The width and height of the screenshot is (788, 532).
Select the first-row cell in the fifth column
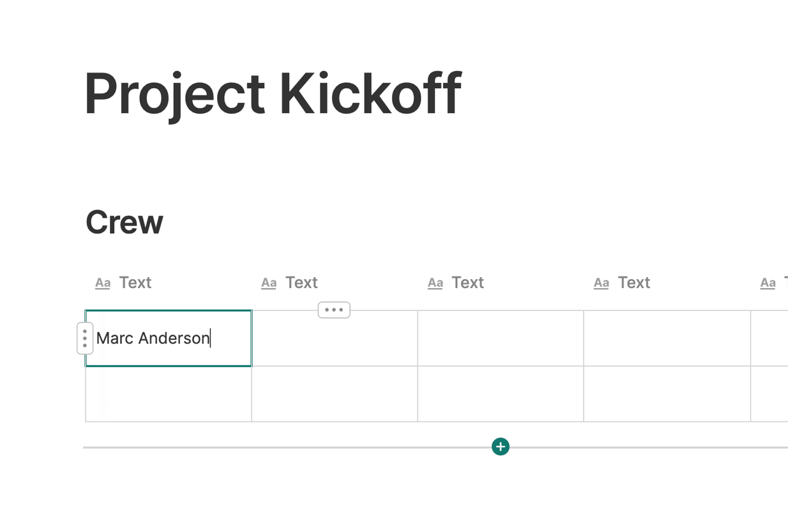769,338
